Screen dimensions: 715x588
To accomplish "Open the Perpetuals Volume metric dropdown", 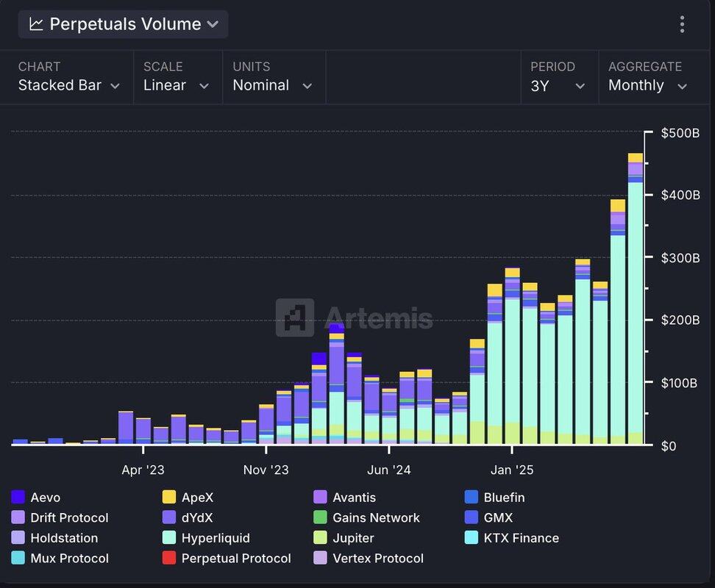I will pos(123,24).
